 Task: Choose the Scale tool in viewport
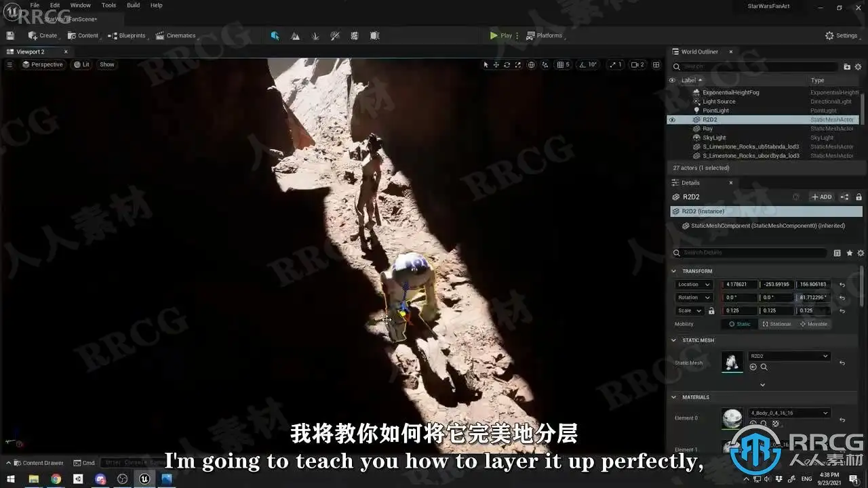tap(517, 64)
